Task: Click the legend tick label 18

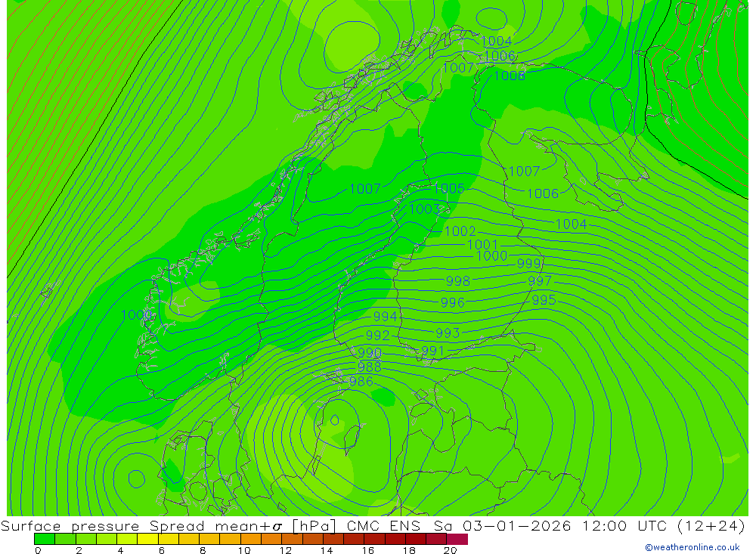Action: click(x=409, y=550)
